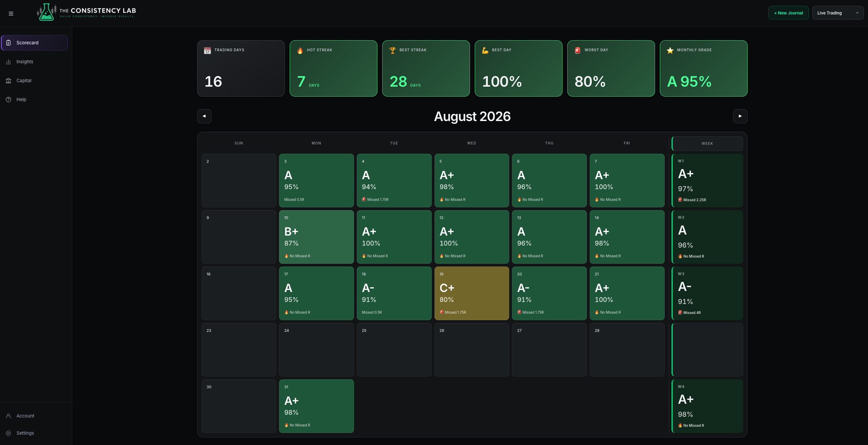This screenshot has height=445, width=868.
Task: Open the Trading Days stat card
Action: (241, 68)
